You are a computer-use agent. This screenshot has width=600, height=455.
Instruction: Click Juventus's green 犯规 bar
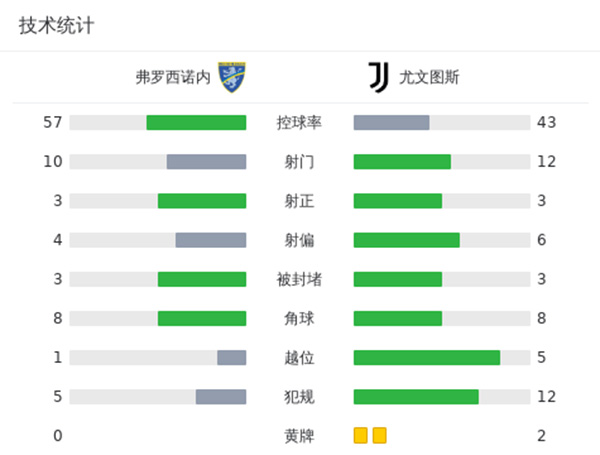(x=416, y=396)
